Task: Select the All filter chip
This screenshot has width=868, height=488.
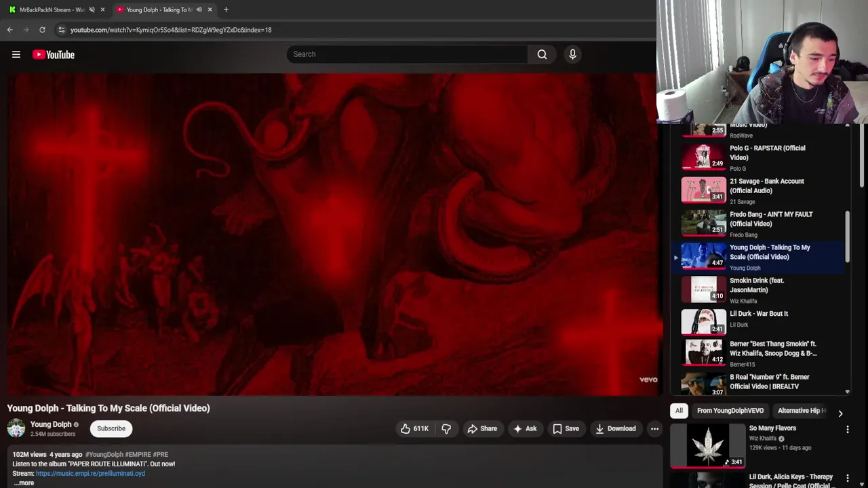Action: tap(679, 411)
